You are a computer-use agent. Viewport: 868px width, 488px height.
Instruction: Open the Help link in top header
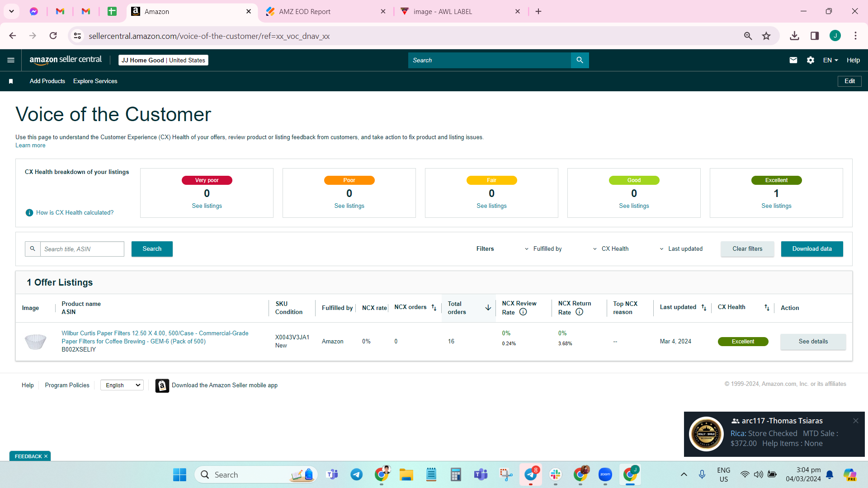point(853,60)
